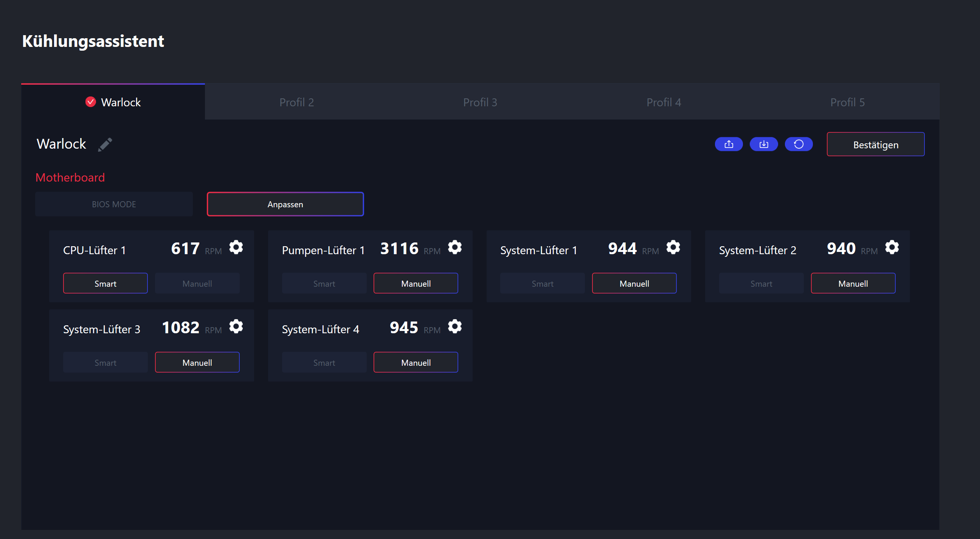Set Pumpen-Lüfter 1 to Smart mode
980x539 pixels.
tap(324, 284)
